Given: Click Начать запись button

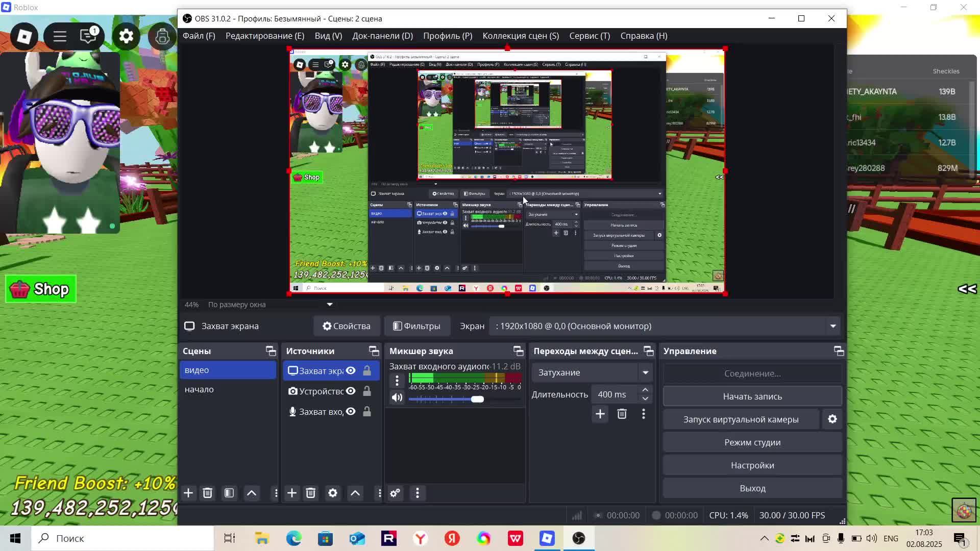Looking at the screenshot, I should tap(752, 396).
